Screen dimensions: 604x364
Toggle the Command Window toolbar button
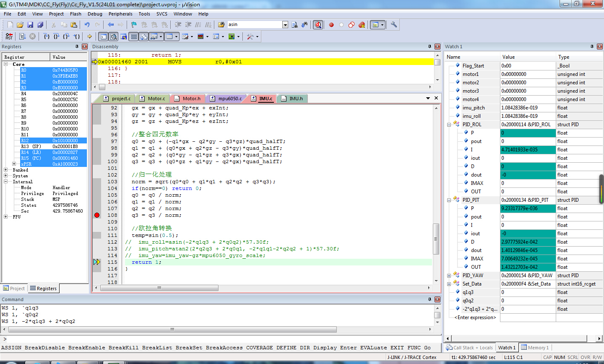pos(103,36)
